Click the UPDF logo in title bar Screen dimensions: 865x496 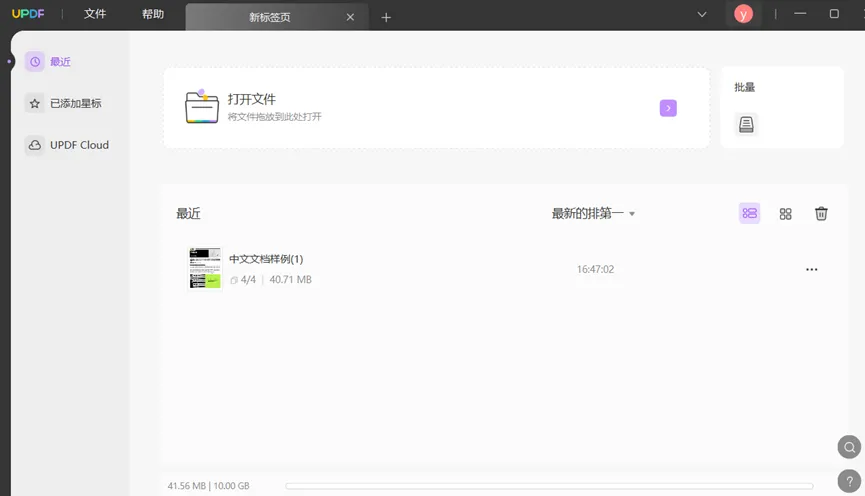25,15
